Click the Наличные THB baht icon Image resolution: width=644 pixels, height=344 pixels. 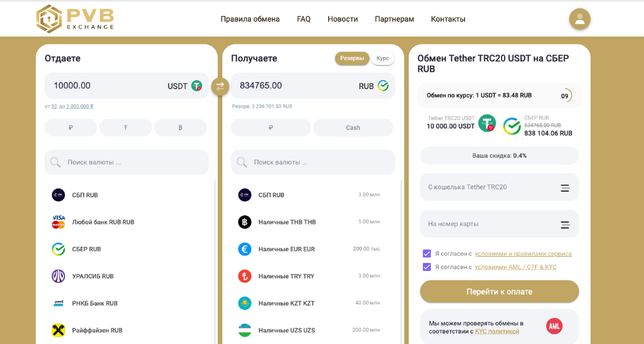click(245, 222)
